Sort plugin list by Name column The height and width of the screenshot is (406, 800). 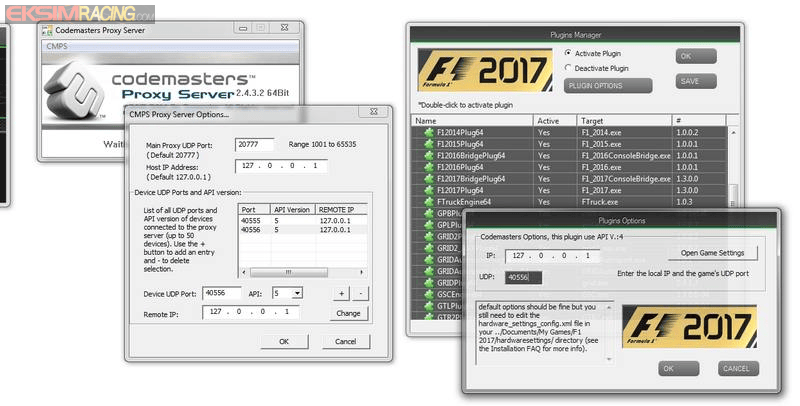click(472, 121)
